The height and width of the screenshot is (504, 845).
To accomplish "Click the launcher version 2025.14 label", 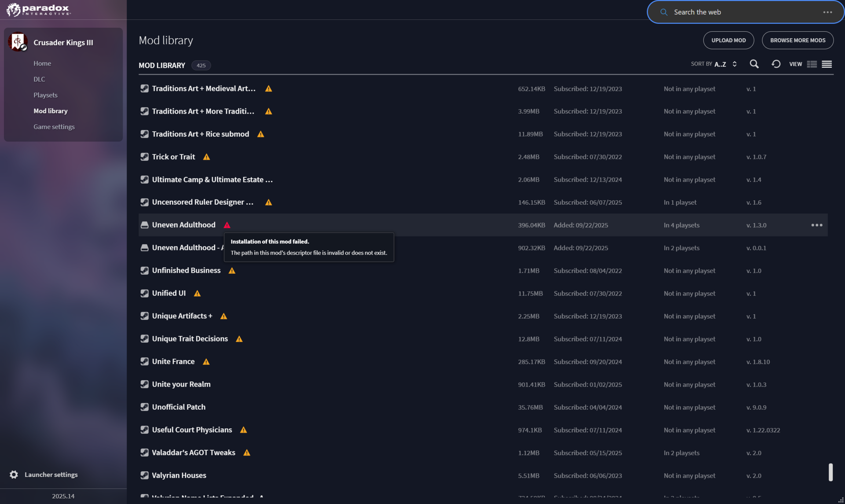I will click(63, 496).
